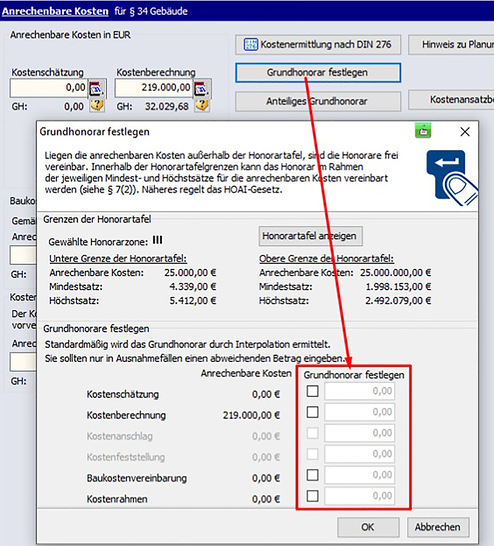This screenshot has width=494, height=546.
Task: Click Hinweis zu Planung button
Action: 451,45
